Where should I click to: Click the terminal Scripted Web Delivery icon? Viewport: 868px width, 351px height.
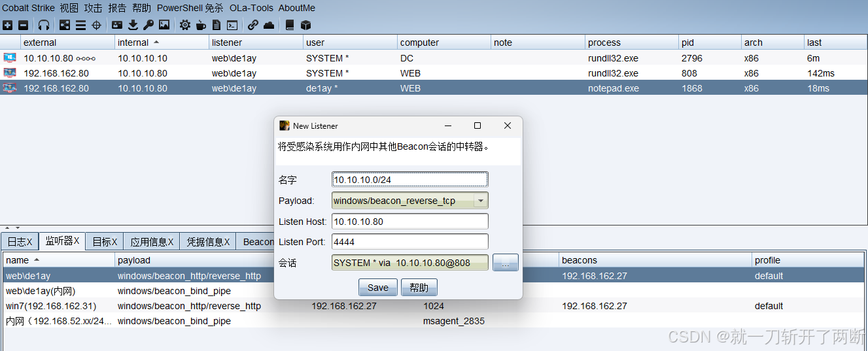(232, 25)
